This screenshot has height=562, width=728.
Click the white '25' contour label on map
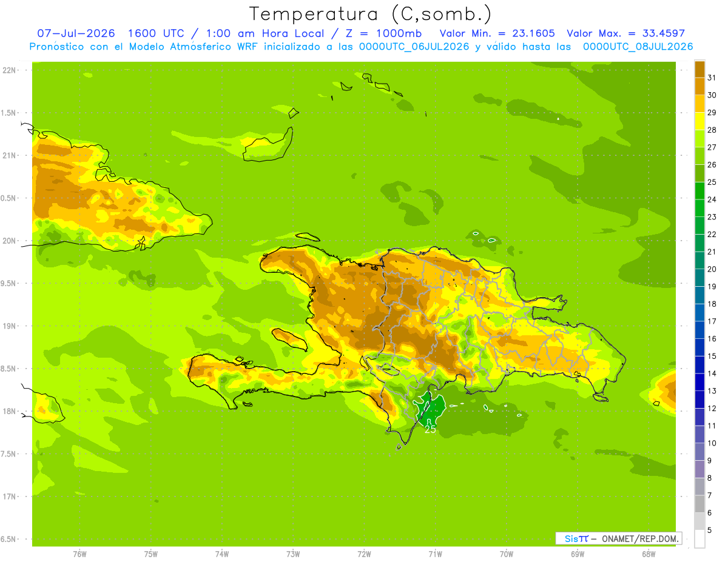click(x=430, y=429)
